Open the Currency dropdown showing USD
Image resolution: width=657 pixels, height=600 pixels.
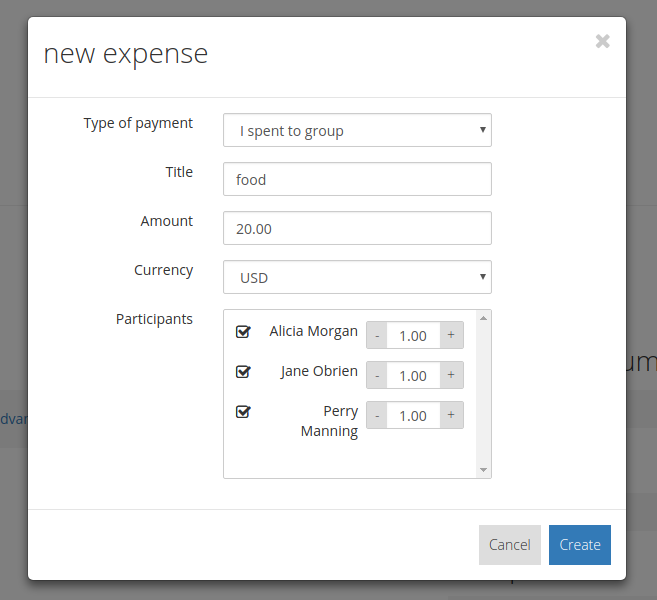click(357, 277)
